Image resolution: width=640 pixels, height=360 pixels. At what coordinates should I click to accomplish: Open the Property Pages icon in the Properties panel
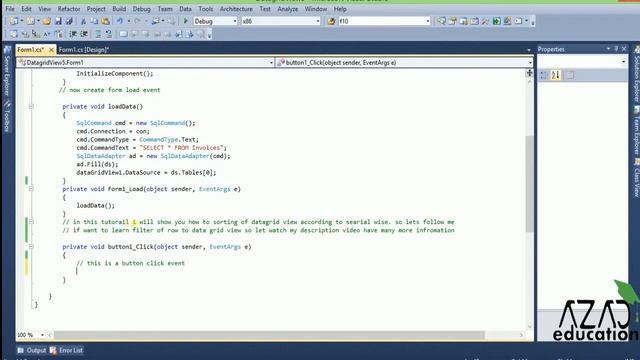[x=570, y=75]
